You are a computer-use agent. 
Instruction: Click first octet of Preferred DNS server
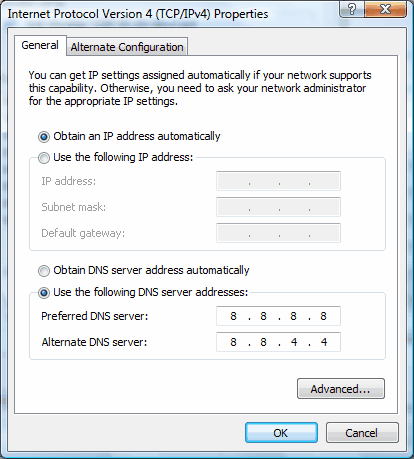pyautogui.click(x=233, y=316)
